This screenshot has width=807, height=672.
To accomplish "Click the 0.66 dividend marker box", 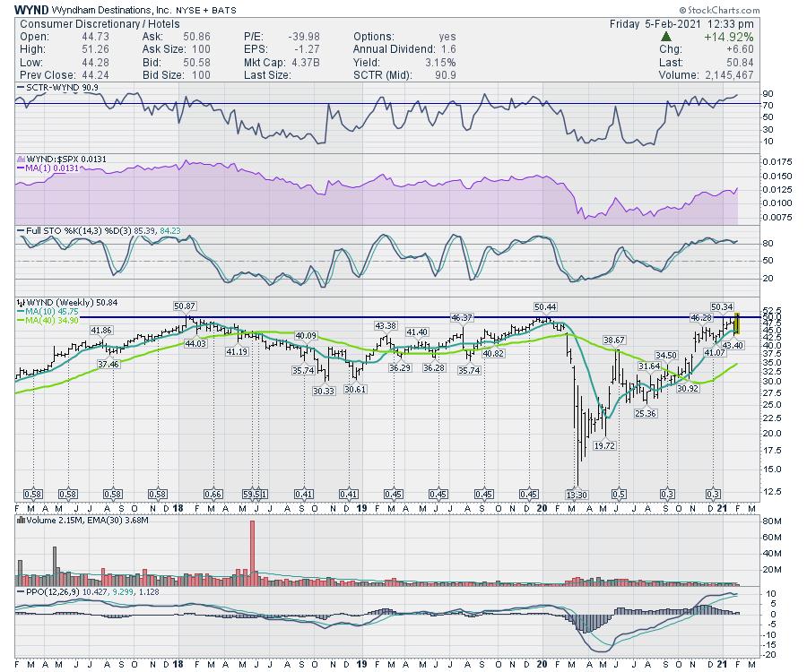I will (x=214, y=495).
